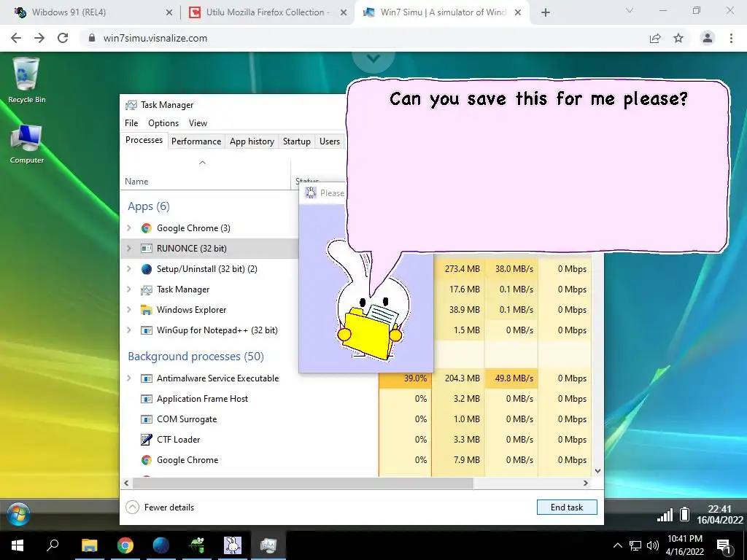
Task: Collapse with Fewer details
Action: point(160,507)
